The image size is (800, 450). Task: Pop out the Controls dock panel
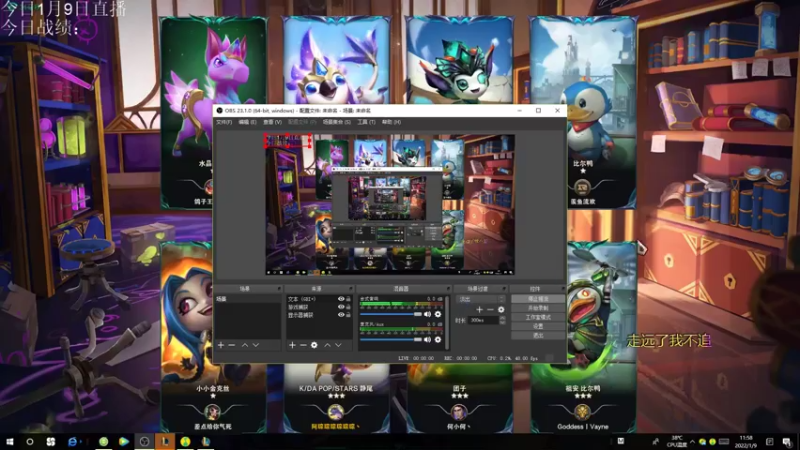click(x=562, y=289)
